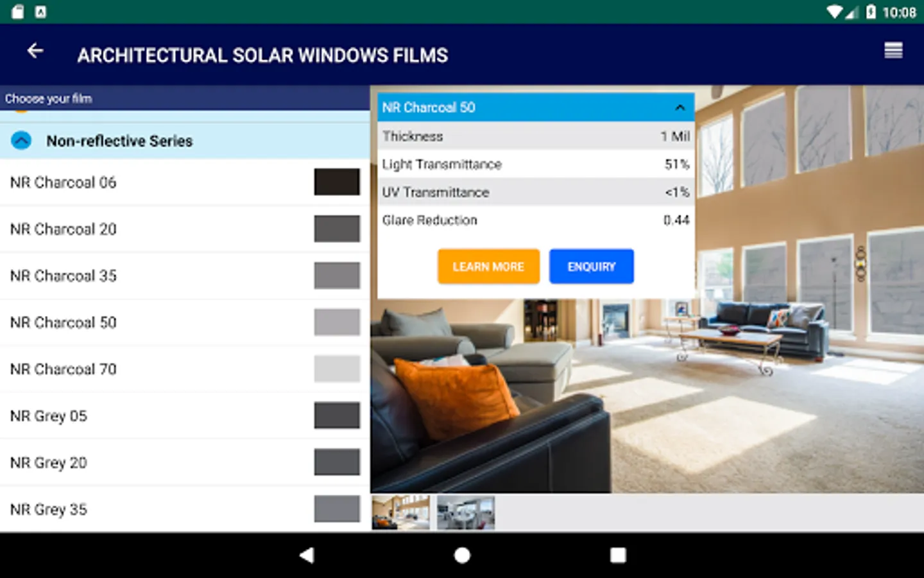
Task: Click the back arrow in the app toolbar
Action: 35,50
